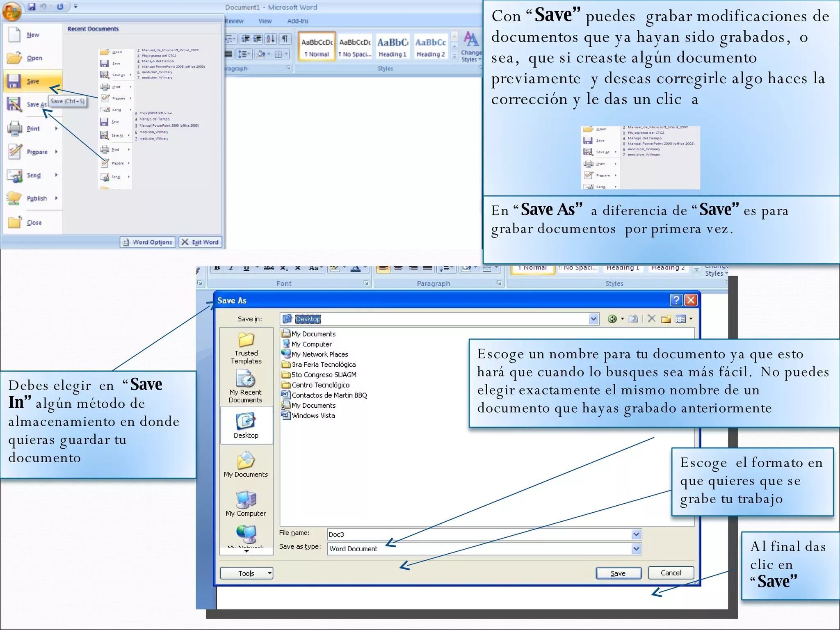Screen dimensions: 840x630
Task: Toggle the center alignment button
Action: pyautogui.click(x=398, y=268)
